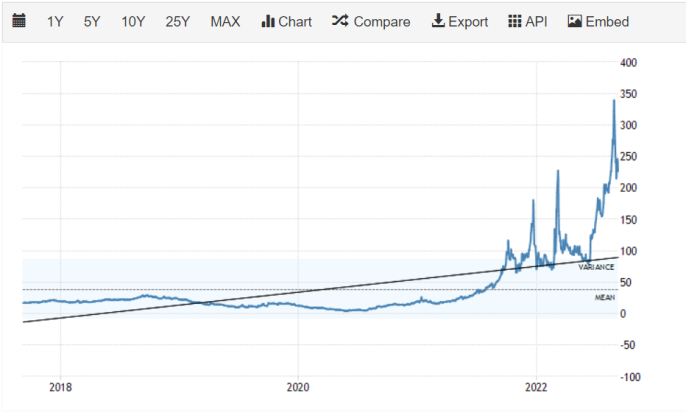This screenshot has height=412, width=686.
Task: Click the 2020 label on the x-axis
Action: (298, 388)
